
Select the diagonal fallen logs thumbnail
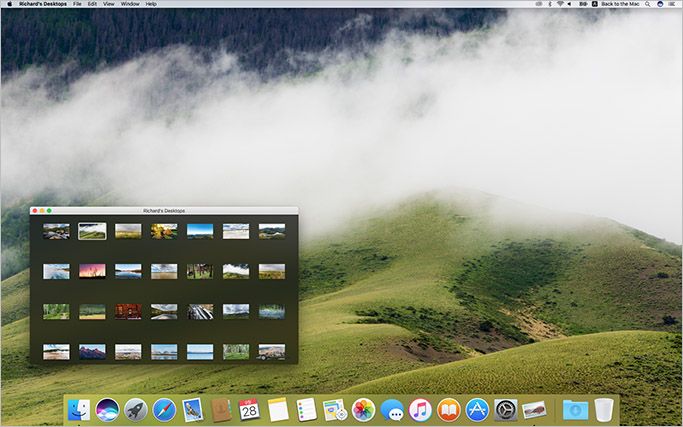(200, 312)
